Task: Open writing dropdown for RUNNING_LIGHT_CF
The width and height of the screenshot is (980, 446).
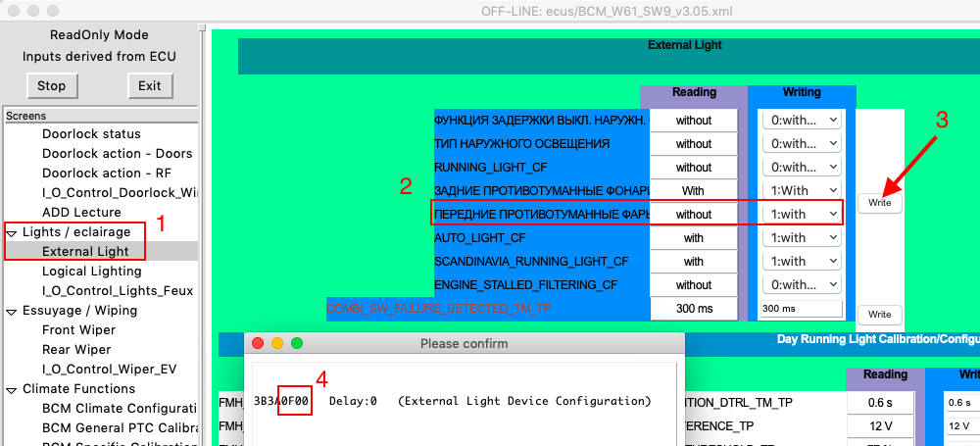Action: coord(802,167)
